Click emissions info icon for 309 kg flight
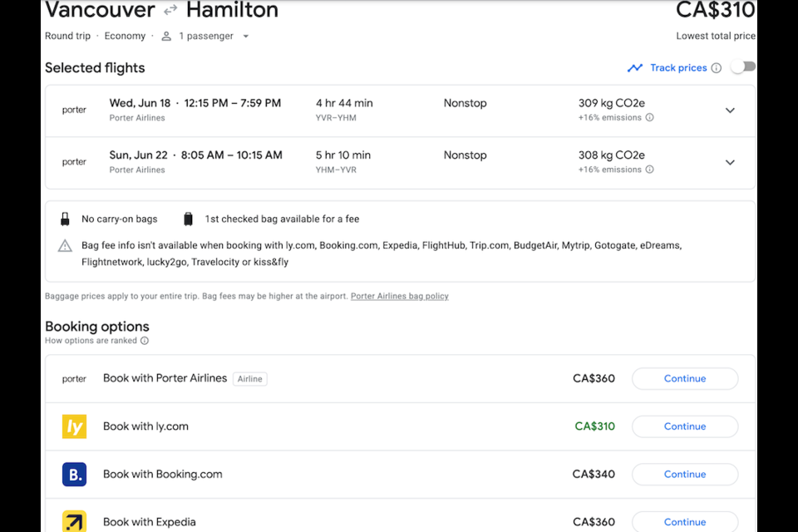The image size is (798, 532). (649, 117)
